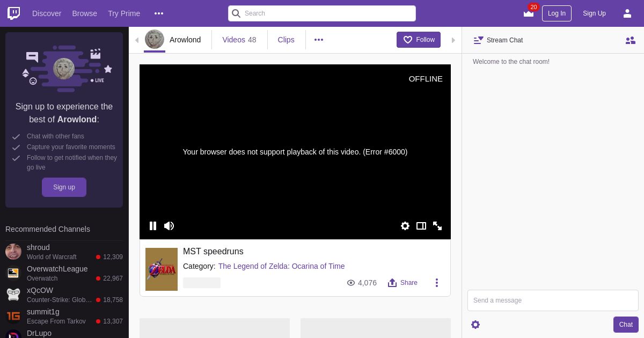This screenshot has height=338, width=644.
Task: Open stream info more options menu
Action: [437, 283]
